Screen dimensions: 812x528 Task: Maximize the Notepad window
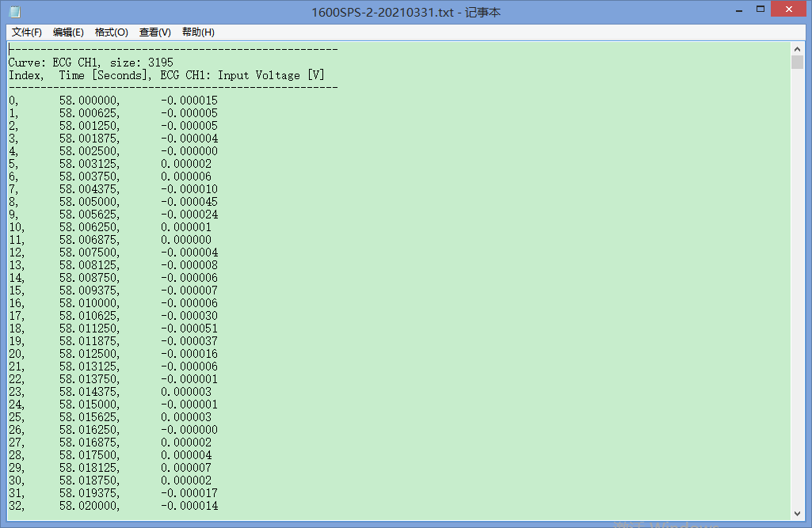tap(761, 9)
